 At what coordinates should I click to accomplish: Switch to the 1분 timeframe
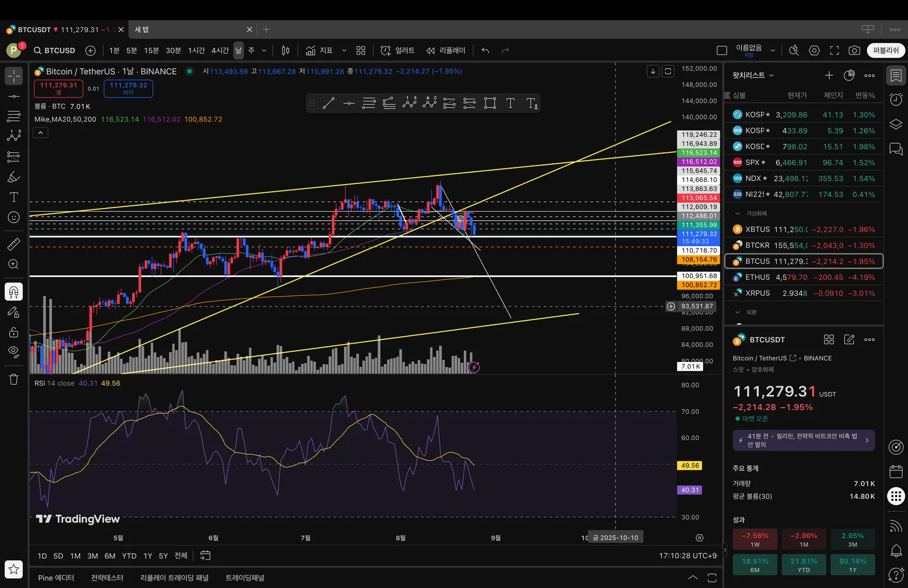pyautogui.click(x=114, y=51)
